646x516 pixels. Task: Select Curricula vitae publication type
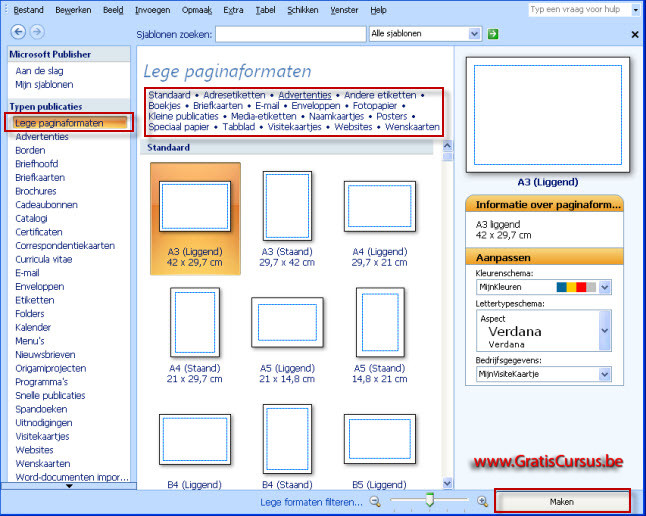pos(44,260)
